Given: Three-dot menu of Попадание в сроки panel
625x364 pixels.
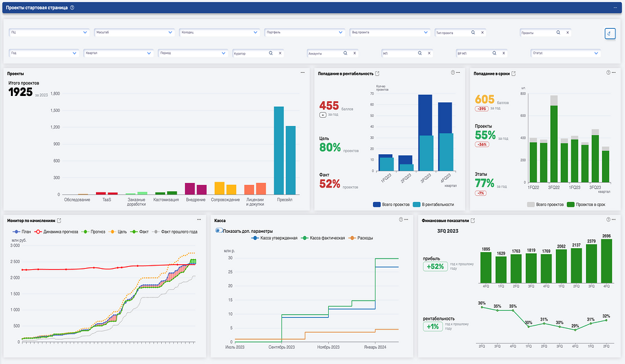Looking at the screenshot, I should [613, 72].
